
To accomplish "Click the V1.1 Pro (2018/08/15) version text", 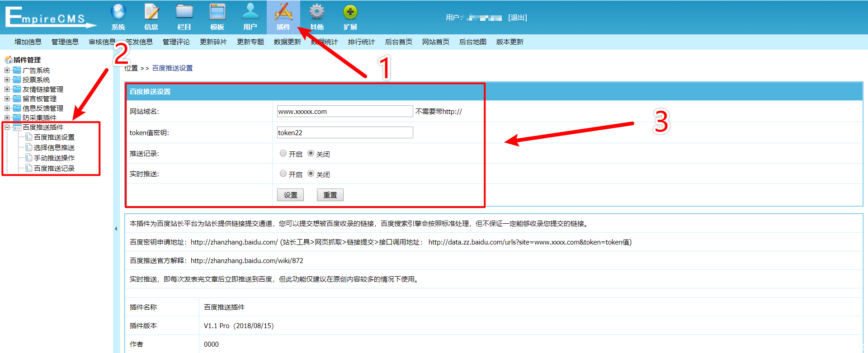I will click(x=239, y=326).
